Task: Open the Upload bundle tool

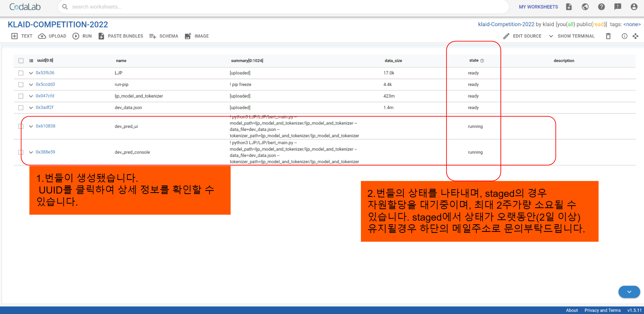Action: (x=52, y=36)
